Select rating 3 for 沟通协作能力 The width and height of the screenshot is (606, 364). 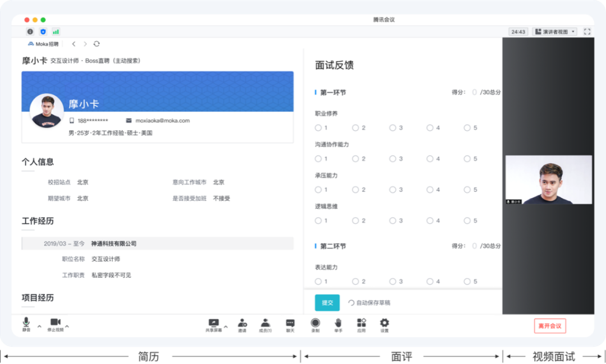[392, 159]
